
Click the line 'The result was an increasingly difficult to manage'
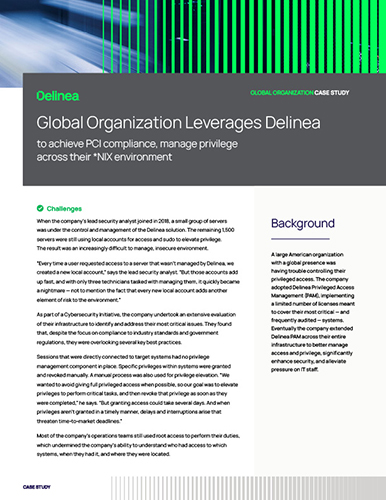pos(122,248)
